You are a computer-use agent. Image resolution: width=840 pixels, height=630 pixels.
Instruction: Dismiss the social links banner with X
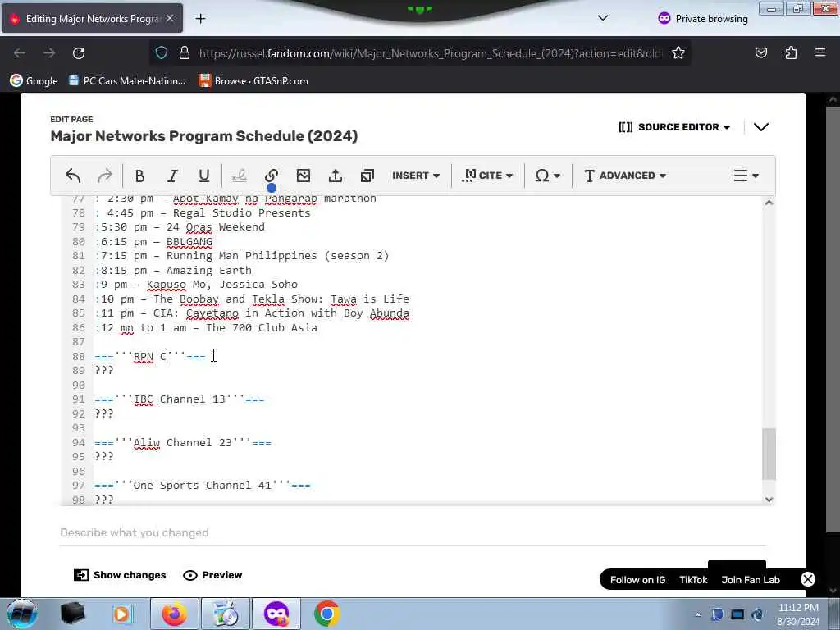click(808, 579)
